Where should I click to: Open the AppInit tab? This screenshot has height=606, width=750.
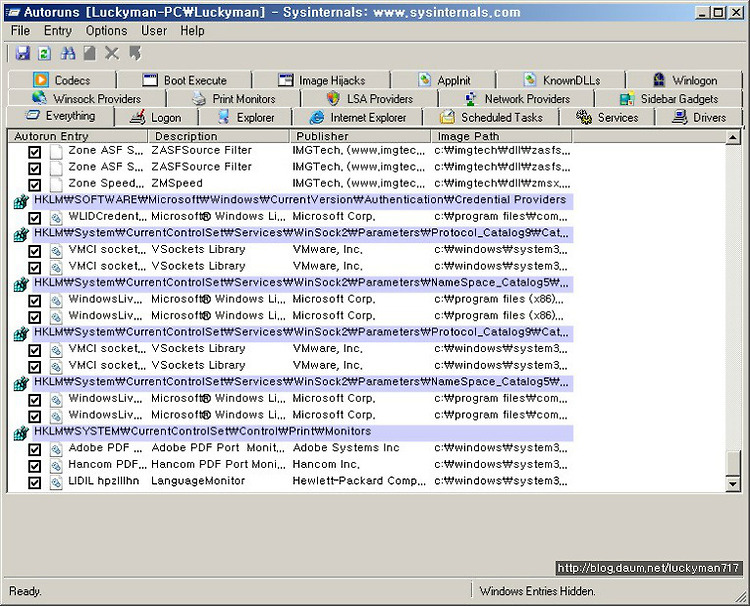pyautogui.click(x=444, y=80)
